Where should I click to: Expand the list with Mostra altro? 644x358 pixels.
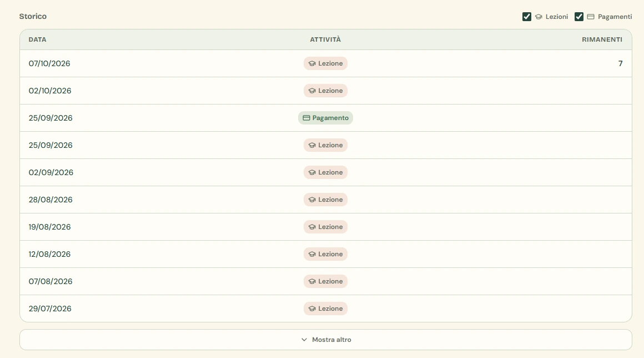pos(326,340)
